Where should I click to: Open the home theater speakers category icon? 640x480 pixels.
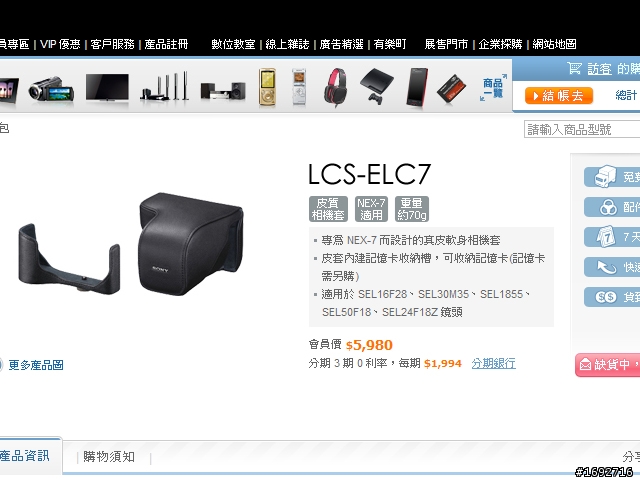[165, 87]
